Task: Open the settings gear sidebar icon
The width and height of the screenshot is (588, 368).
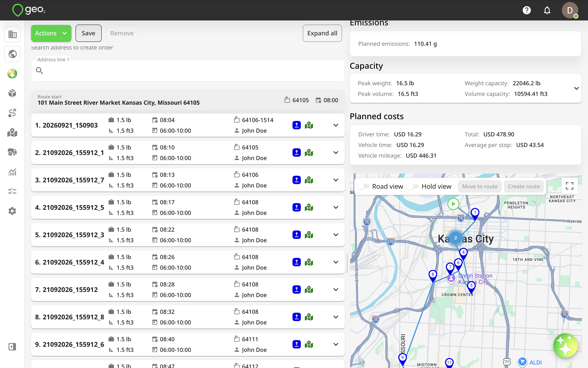Action: click(x=12, y=211)
